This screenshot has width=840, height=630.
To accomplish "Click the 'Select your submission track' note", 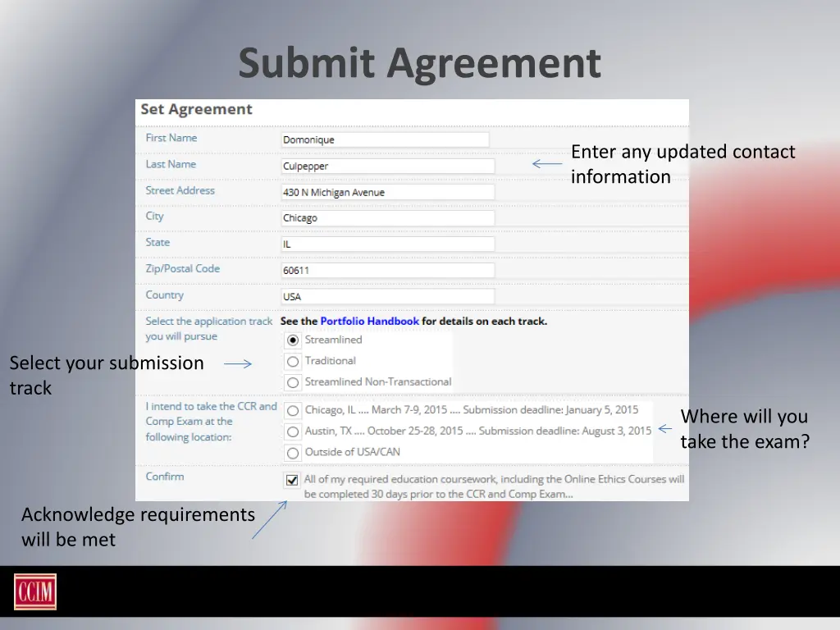I will [x=107, y=376].
